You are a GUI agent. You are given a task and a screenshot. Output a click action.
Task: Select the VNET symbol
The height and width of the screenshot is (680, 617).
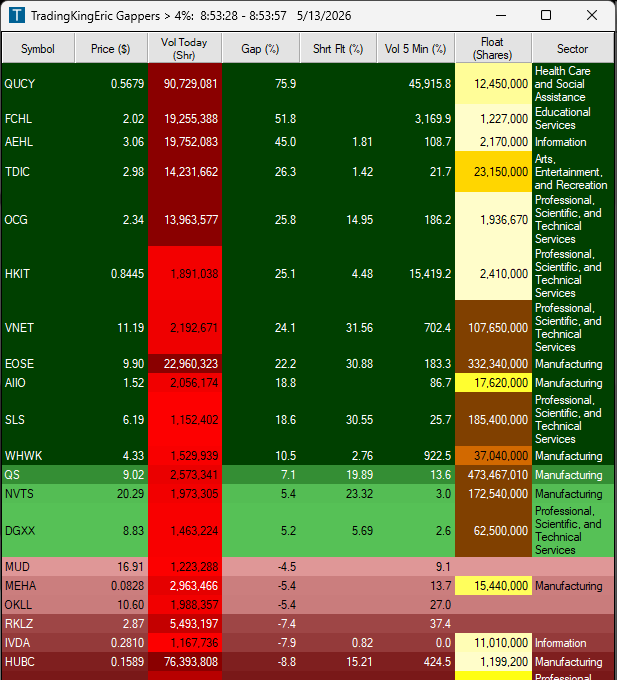pyautogui.click(x=19, y=327)
